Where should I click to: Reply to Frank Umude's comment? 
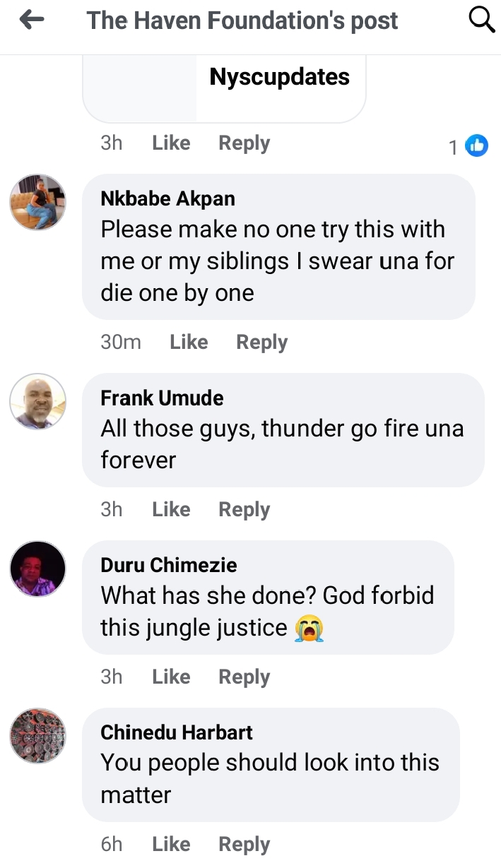tap(244, 510)
